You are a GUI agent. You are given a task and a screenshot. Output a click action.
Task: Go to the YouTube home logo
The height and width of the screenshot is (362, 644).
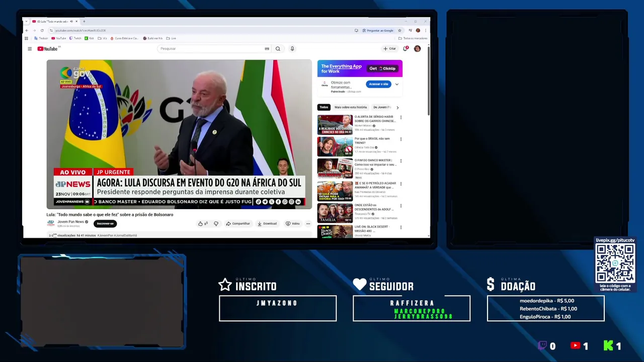(48, 49)
